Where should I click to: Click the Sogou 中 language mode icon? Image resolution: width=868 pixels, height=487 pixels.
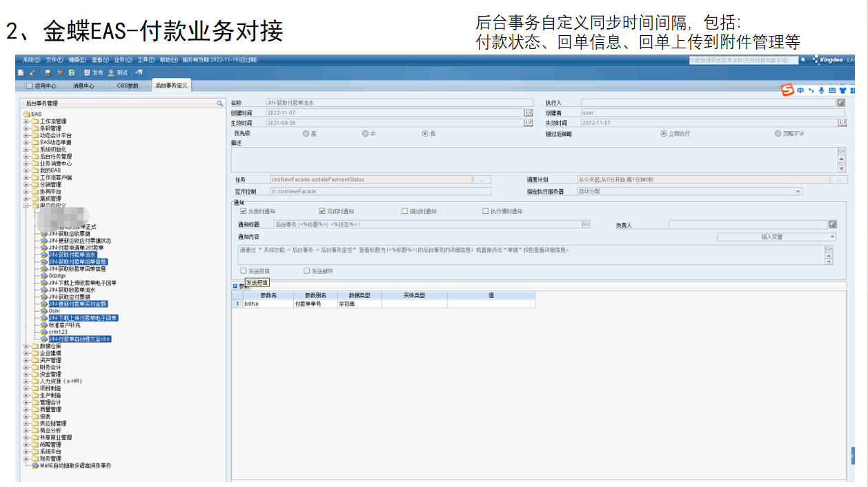800,90
